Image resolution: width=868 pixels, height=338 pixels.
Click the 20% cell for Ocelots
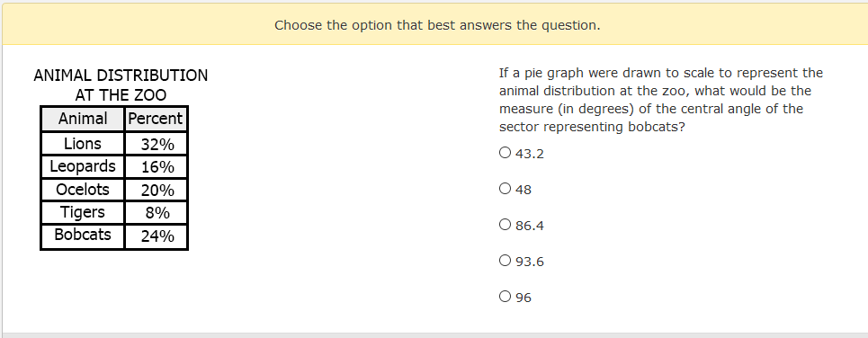157,190
